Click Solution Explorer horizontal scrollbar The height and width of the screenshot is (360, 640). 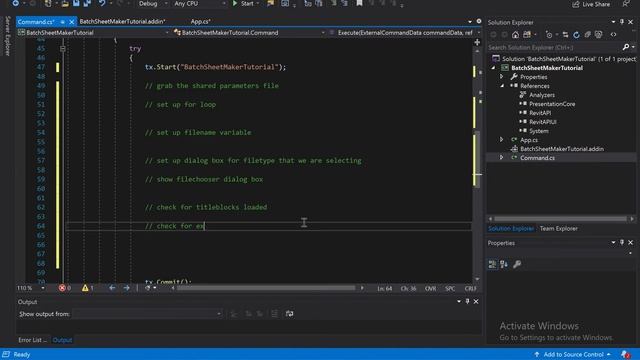coord(561,219)
